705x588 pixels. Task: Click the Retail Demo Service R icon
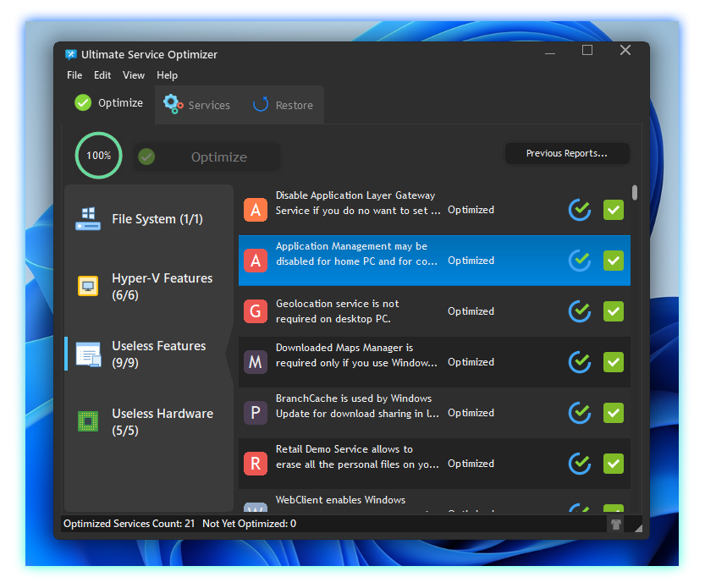coord(256,464)
